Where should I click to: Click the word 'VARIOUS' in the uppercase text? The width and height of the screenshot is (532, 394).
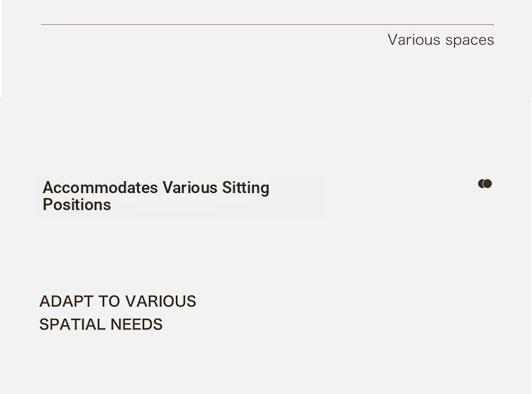click(160, 301)
